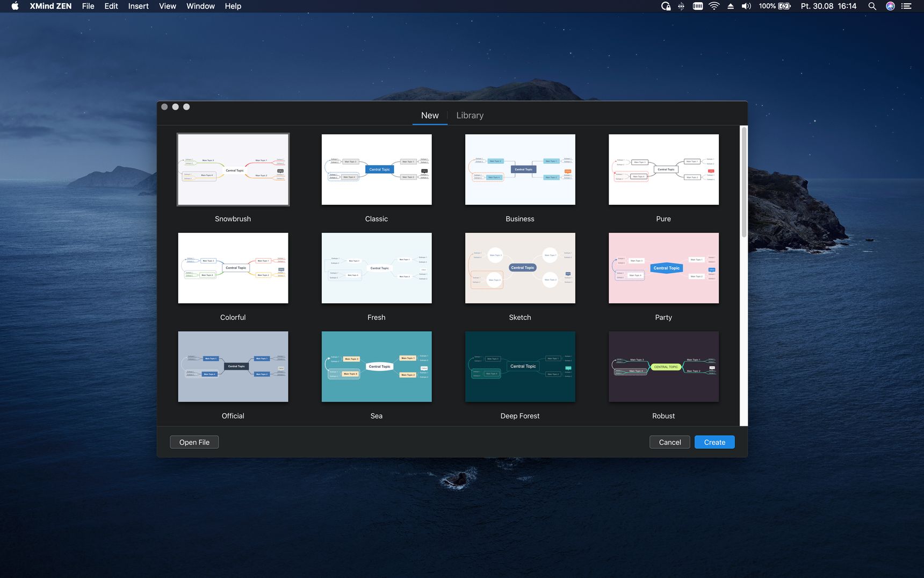Open the volume control in menu bar
The image size is (924, 578).
pos(746,6)
